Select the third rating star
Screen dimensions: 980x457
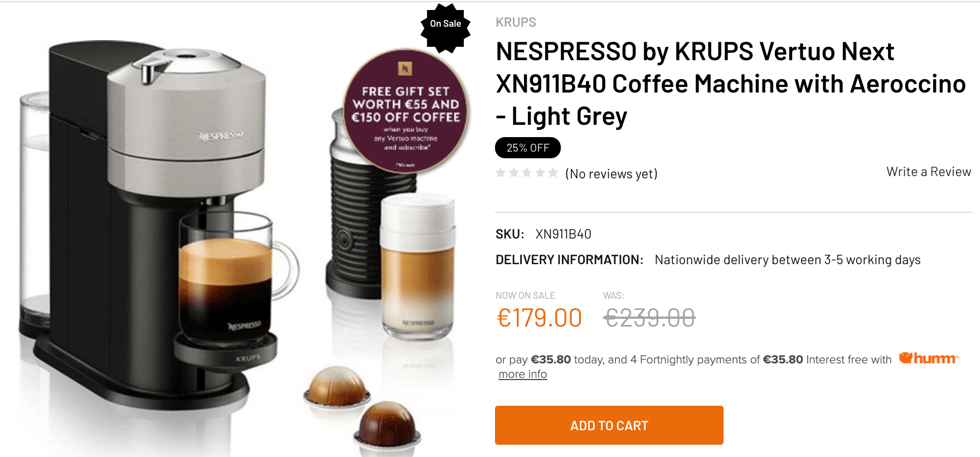(x=527, y=173)
